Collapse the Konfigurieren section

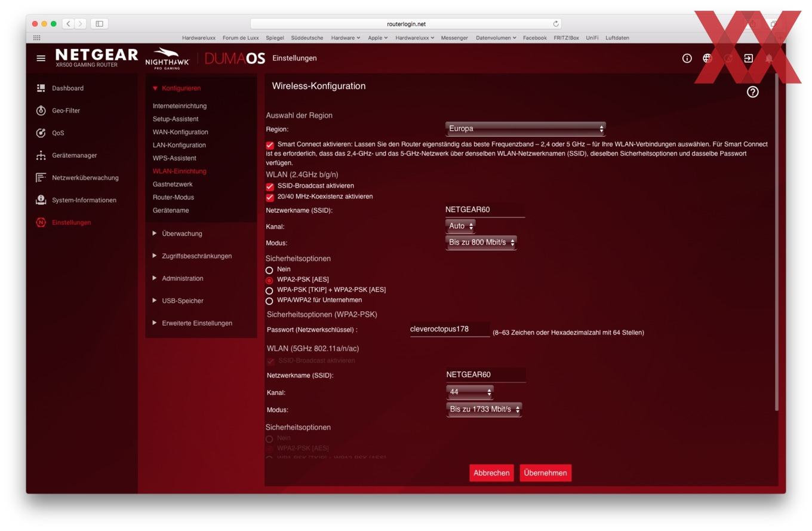click(177, 88)
